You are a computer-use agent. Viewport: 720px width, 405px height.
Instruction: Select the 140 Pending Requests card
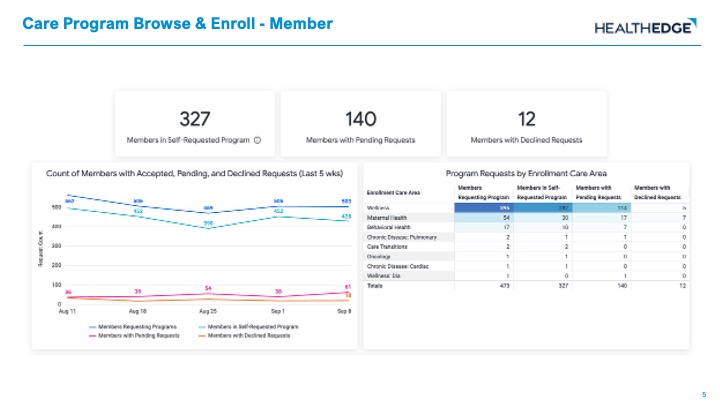360,123
